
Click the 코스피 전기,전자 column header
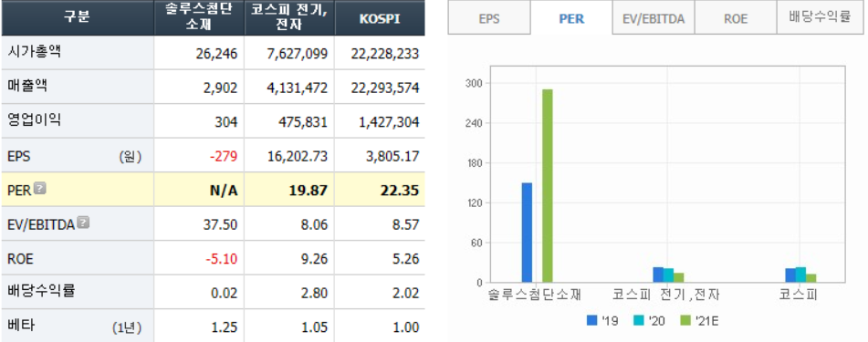pos(289,17)
